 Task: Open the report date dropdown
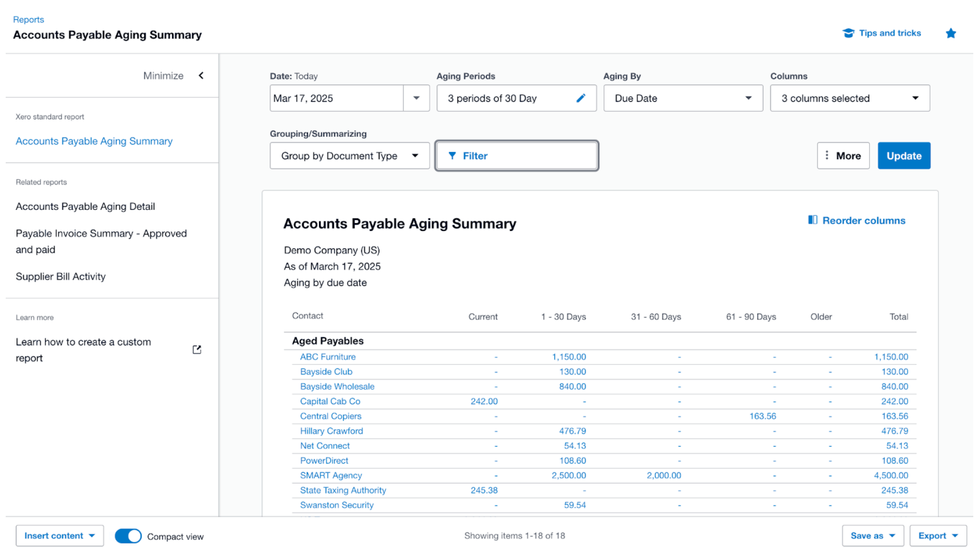[417, 98]
